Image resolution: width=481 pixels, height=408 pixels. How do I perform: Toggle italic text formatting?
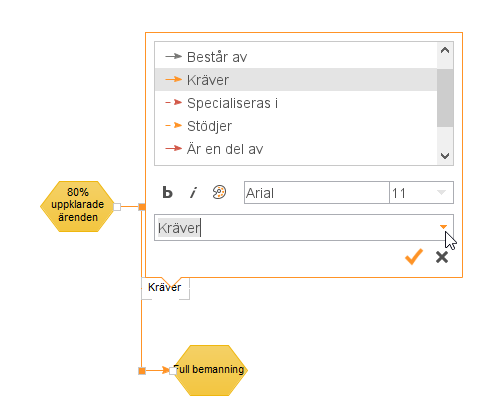tap(193, 193)
